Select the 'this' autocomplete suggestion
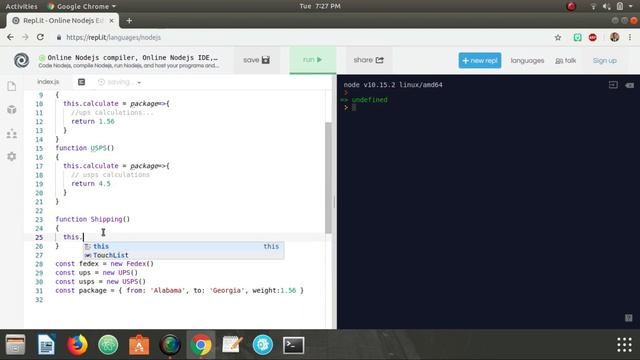Screen dimensions: 640x360 184,246
